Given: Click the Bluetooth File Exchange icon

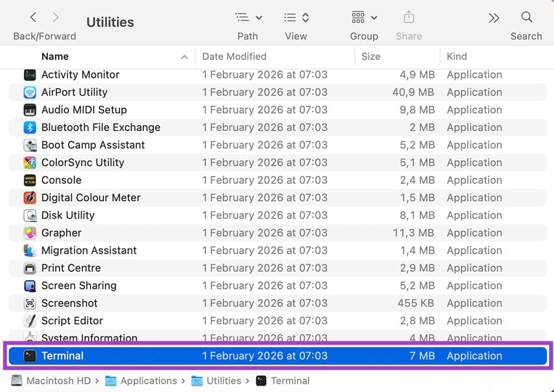Looking at the screenshot, I should [x=29, y=127].
